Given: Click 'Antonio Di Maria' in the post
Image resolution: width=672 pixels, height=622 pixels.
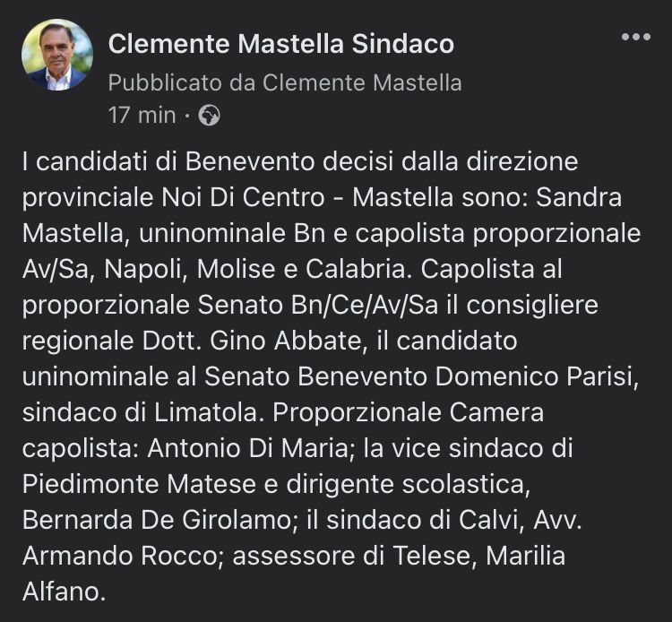Looking at the screenshot, I should pos(247,448).
